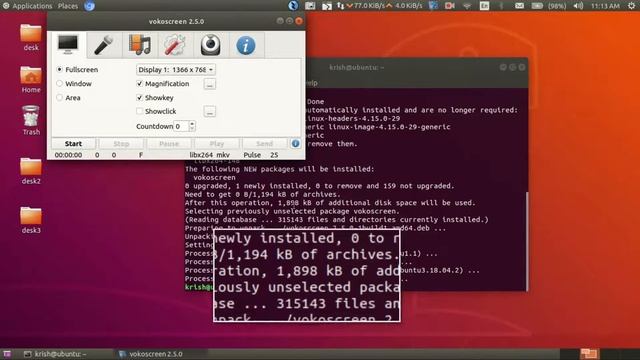Open Magnification options with the ellipsis button

tap(210, 84)
